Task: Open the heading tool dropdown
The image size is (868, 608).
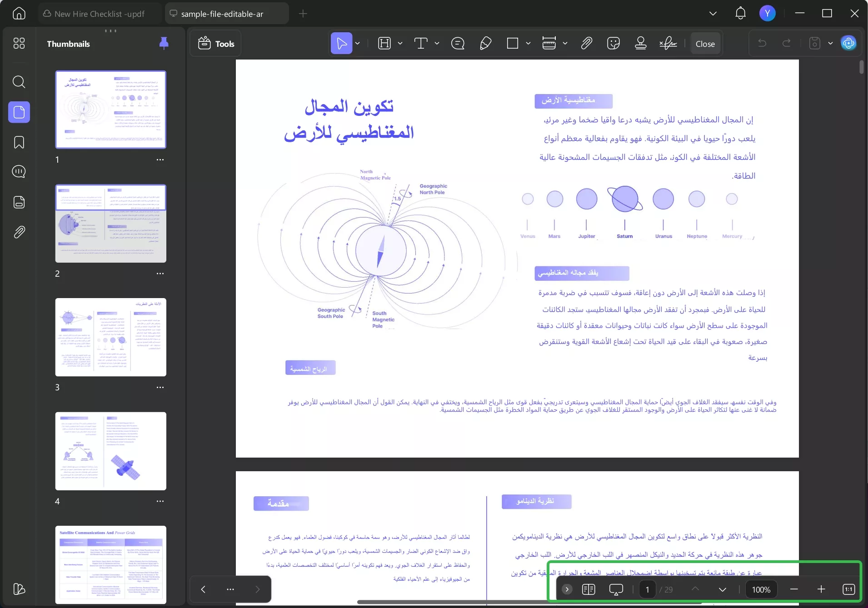Action: pos(399,43)
